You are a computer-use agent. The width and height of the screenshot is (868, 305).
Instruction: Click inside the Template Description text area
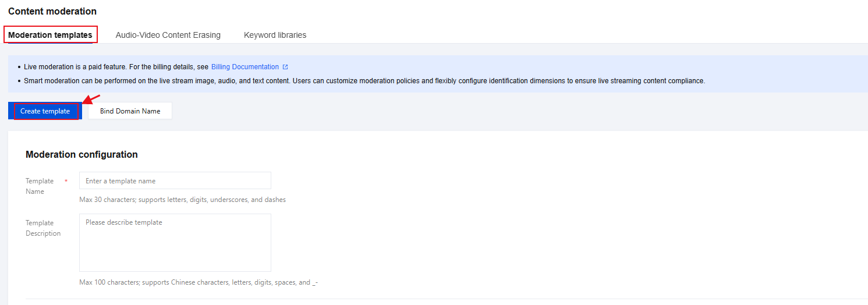point(175,242)
